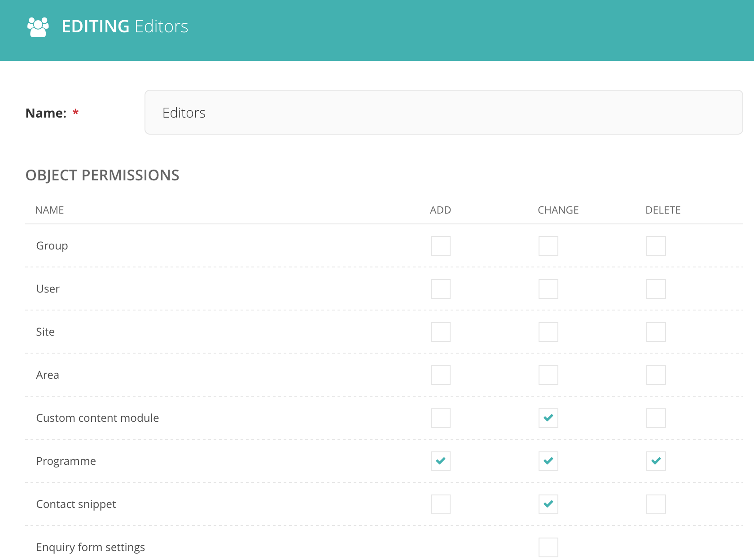Enable Change permission for Site
Image resolution: width=754 pixels, height=560 pixels.
click(548, 332)
